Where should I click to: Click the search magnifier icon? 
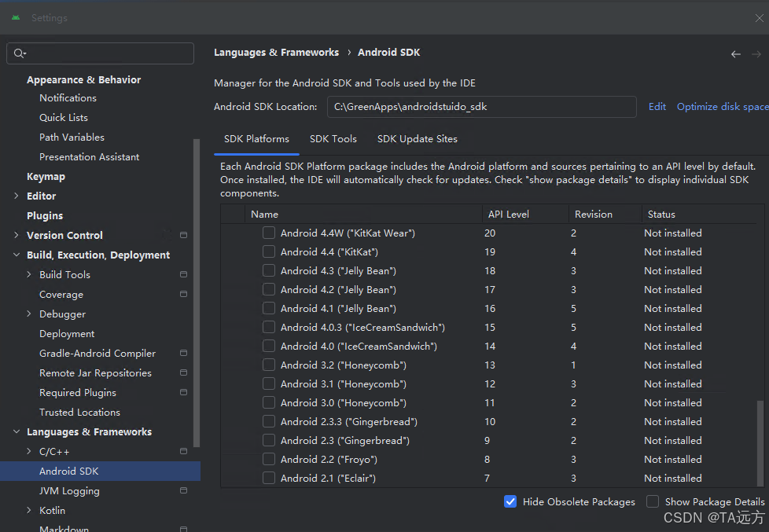pos(20,53)
